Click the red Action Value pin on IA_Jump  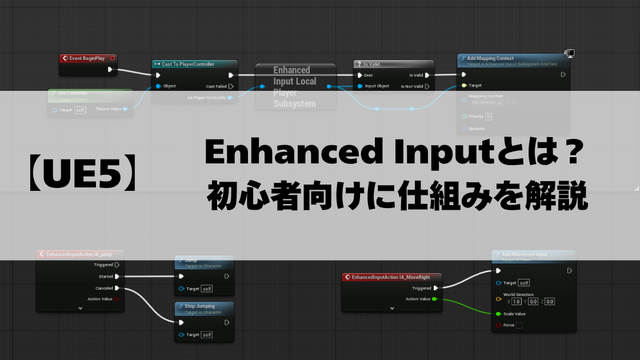coord(116,299)
